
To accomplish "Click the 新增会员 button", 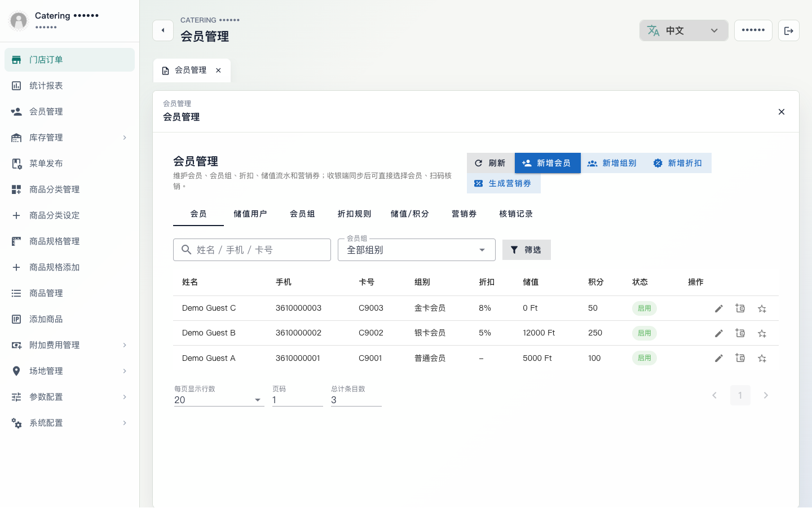I will tap(548, 163).
